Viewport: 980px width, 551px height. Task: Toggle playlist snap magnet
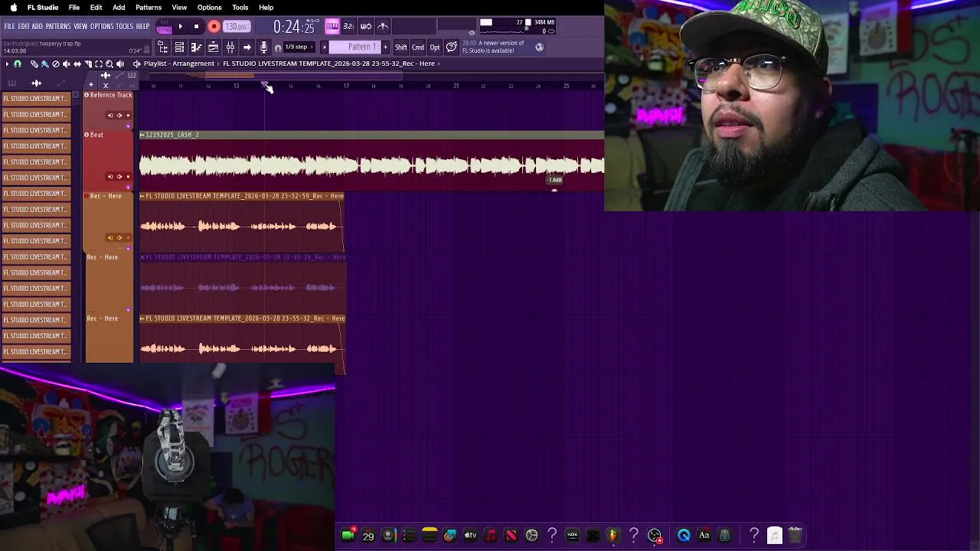18,64
